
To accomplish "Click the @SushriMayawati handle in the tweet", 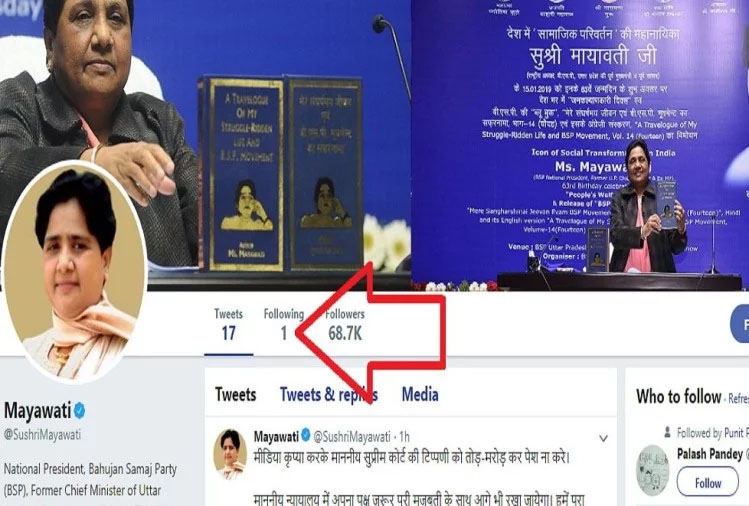I will click(x=352, y=436).
